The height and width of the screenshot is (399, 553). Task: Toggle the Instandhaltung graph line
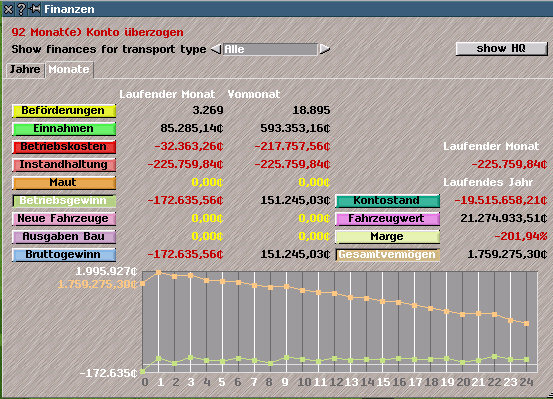[x=64, y=164]
